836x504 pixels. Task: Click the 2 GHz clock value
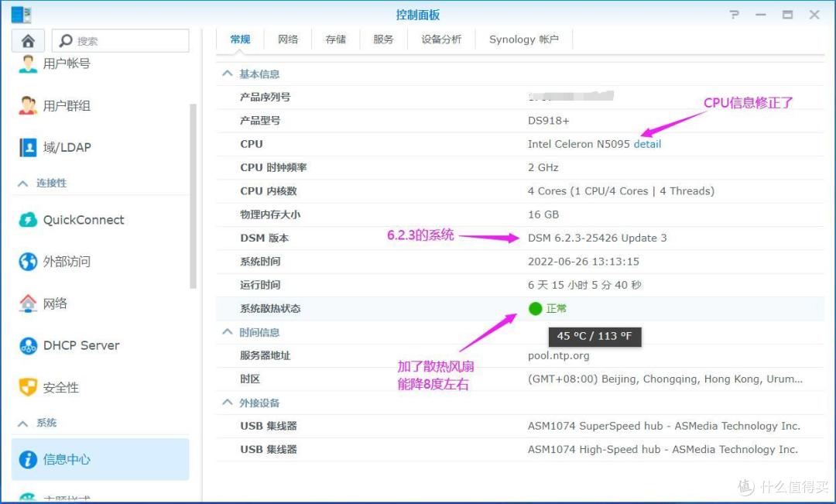click(x=543, y=167)
